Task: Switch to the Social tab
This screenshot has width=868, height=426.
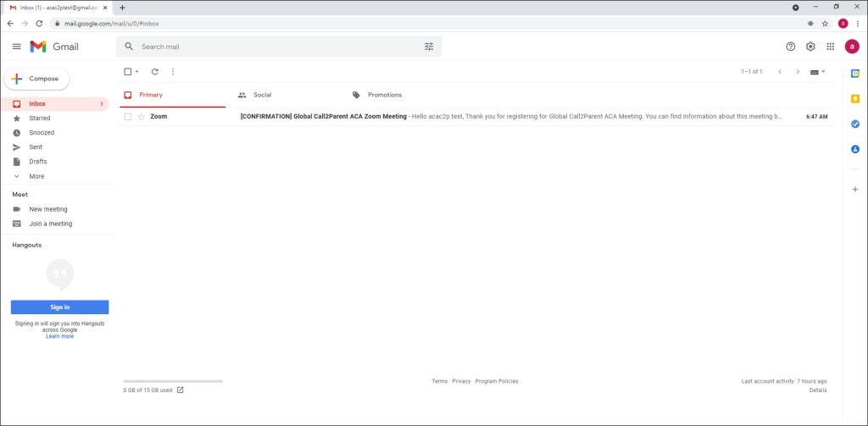Action: (262, 95)
